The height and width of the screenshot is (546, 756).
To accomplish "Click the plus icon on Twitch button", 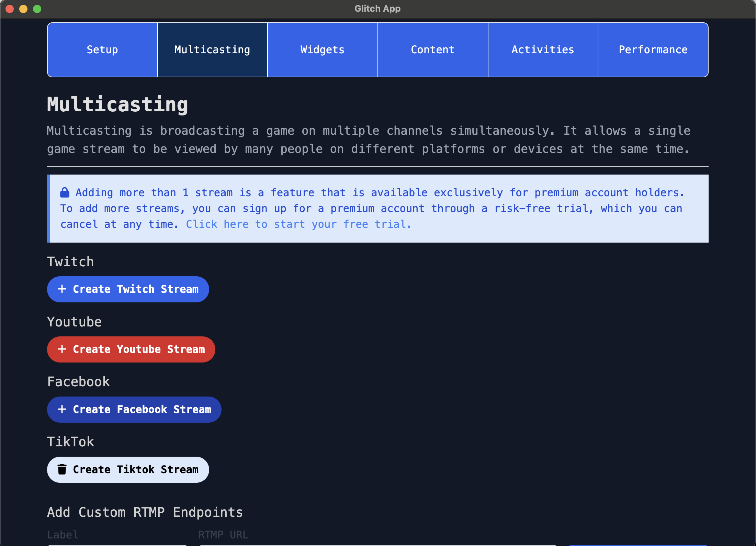I will click(x=62, y=289).
